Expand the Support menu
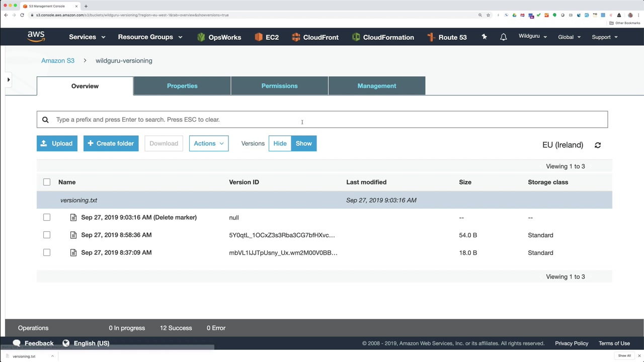This screenshot has height=362, width=644. [x=605, y=37]
